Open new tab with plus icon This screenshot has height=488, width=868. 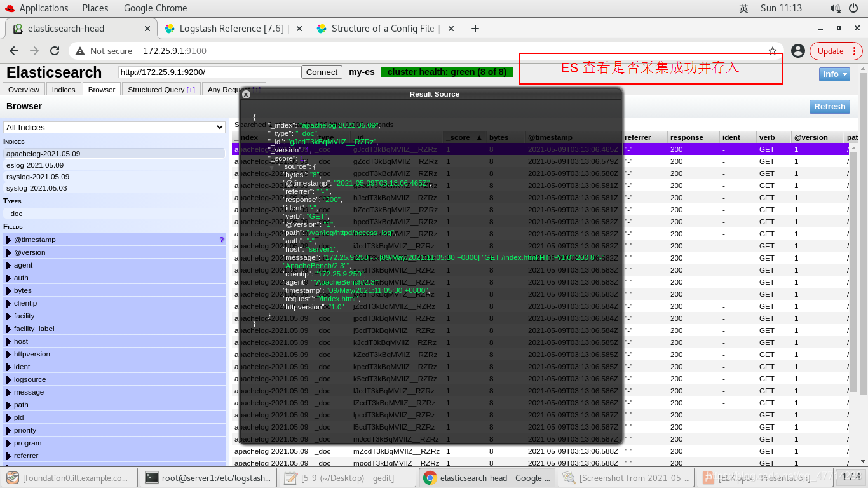tap(475, 29)
